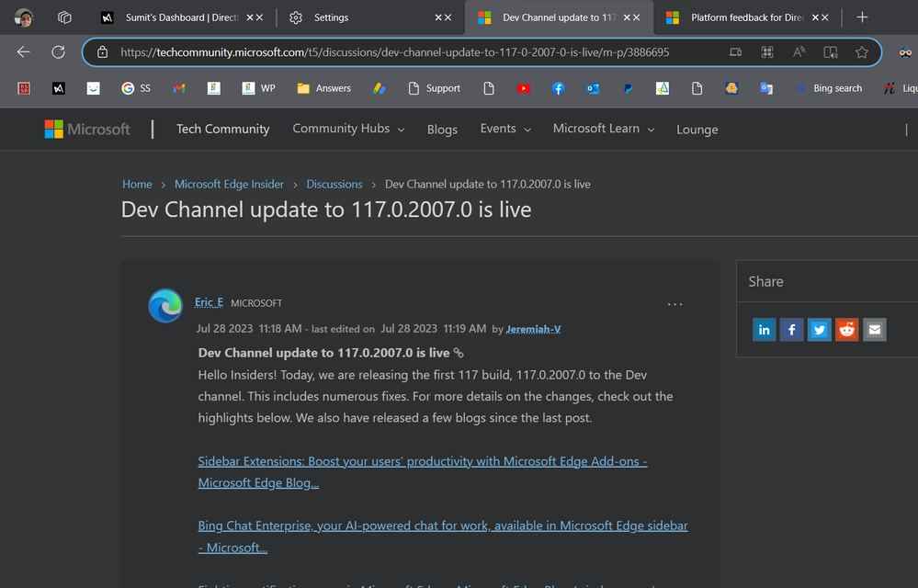Open the post options three-dot menu

pyautogui.click(x=675, y=304)
